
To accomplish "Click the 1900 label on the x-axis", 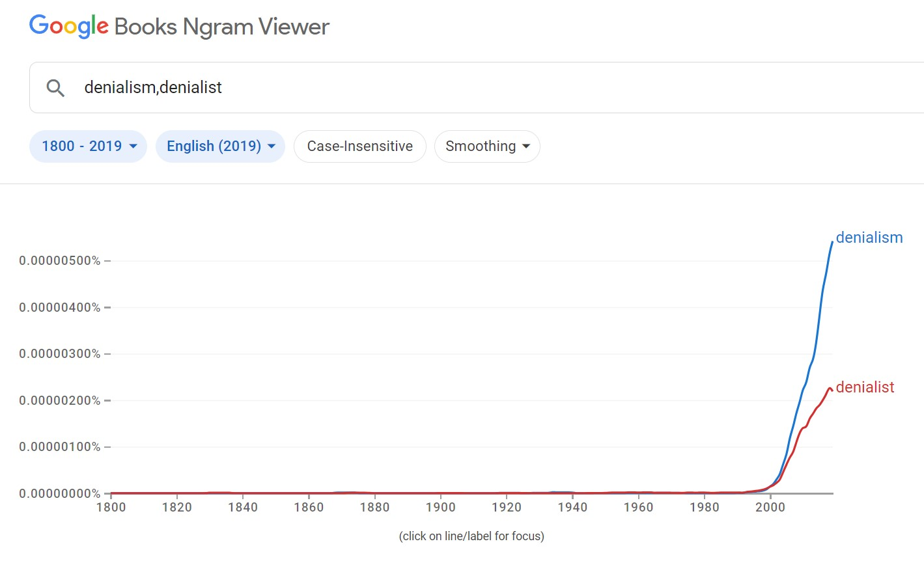I will [440, 507].
